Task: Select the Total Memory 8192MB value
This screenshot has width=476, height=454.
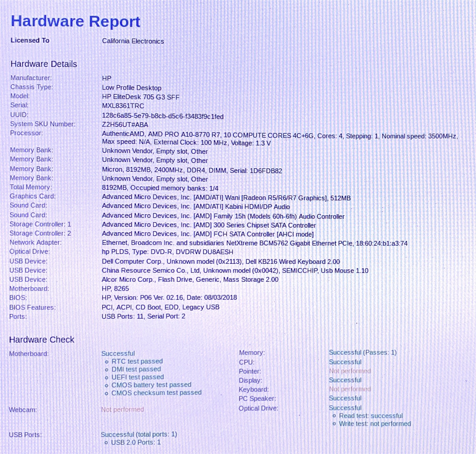Action: [160, 188]
